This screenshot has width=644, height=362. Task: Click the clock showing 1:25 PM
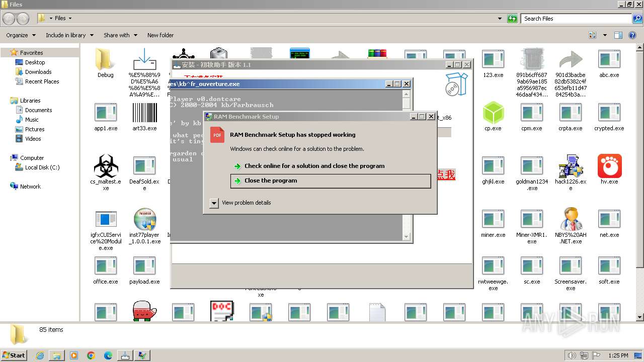tap(618, 355)
